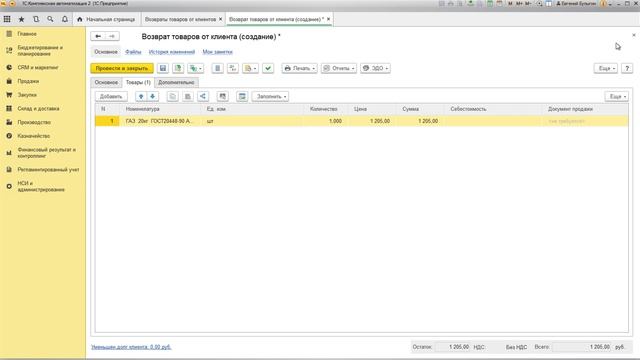Open the Дополнительно tab
640x360 pixels.
(x=176, y=82)
